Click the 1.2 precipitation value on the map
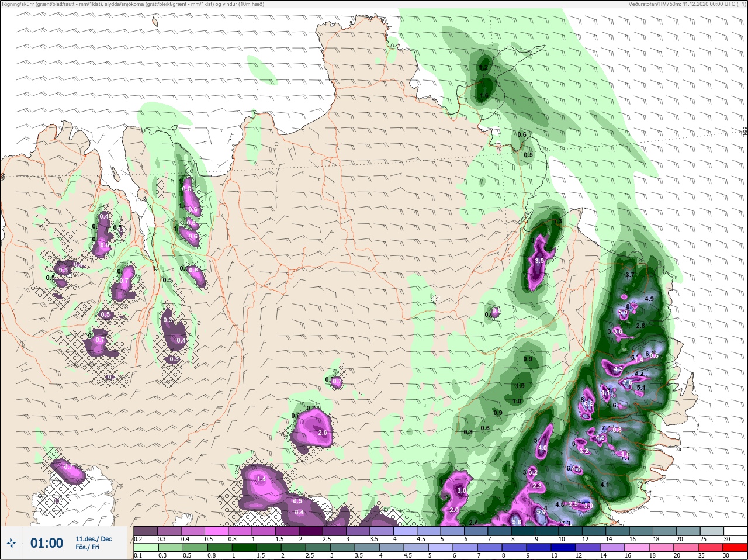748x560 pixels. [483, 68]
